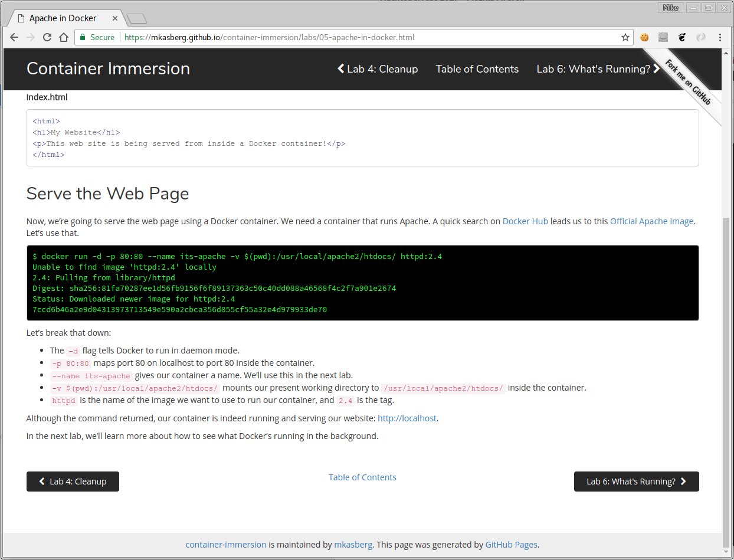Go back using the browser back arrow
The height and width of the screenshot is (560, 734).
point(14,37)
